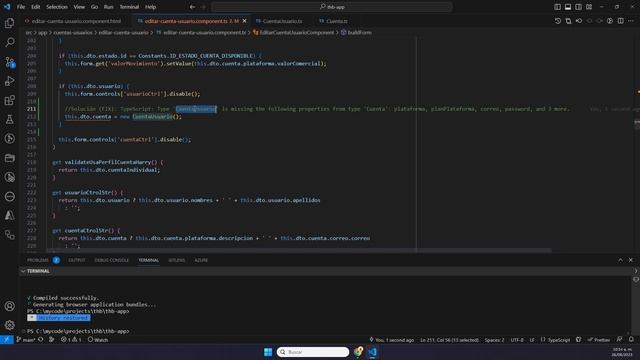Image resolution: width=640 pixels, height=360 pixels.
Task: Click the notifications bell in status bar
Action: pyautogui.click(x=631, y=340)
